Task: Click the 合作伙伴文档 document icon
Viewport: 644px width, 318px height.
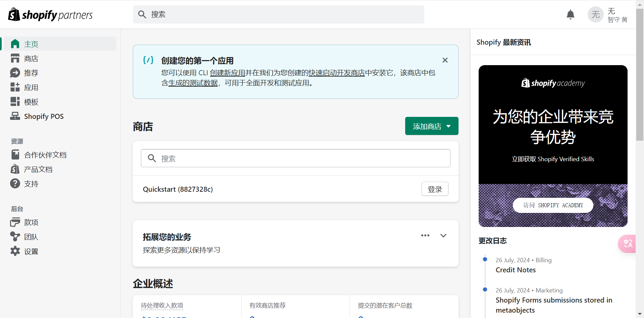Action: pos(15,155)
